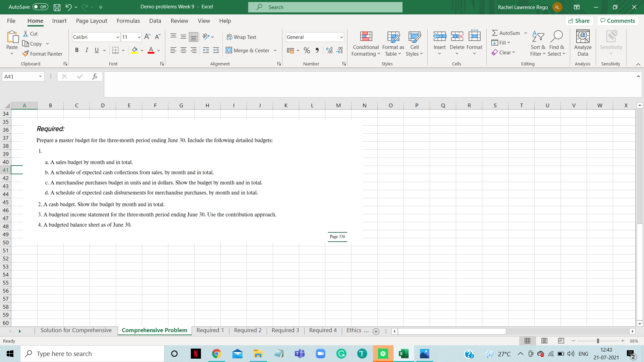Click the Increase Decimal icon
This screenshot has width=644, height=362.
pyautogui.click(x=329, y=50)
